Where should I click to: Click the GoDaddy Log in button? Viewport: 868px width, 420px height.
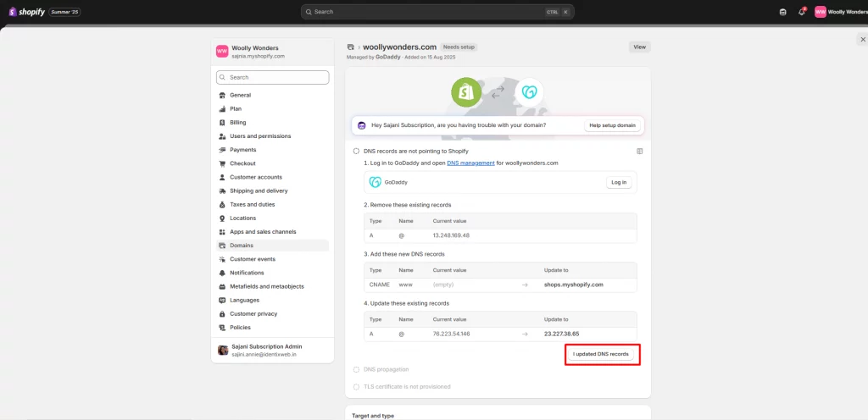pos(619,182)
